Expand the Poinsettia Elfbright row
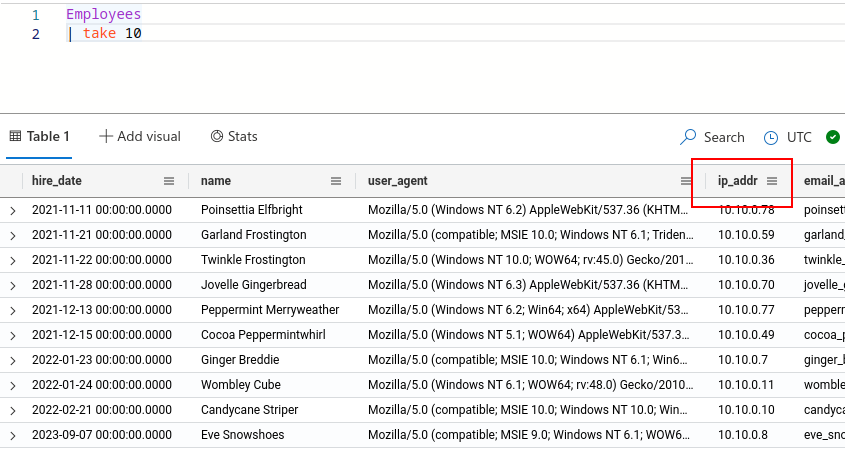The width and height of the screenshot is (845, 450). (13, 211)
